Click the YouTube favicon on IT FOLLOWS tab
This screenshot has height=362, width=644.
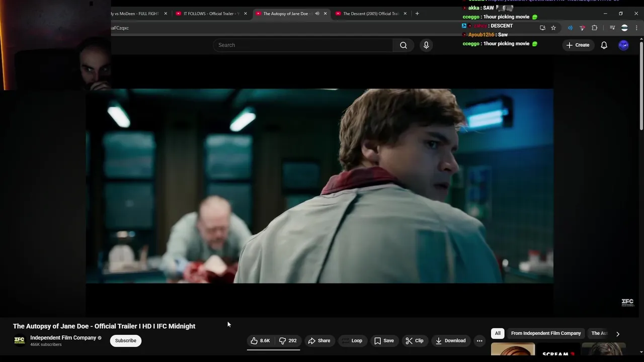[178, 14]
